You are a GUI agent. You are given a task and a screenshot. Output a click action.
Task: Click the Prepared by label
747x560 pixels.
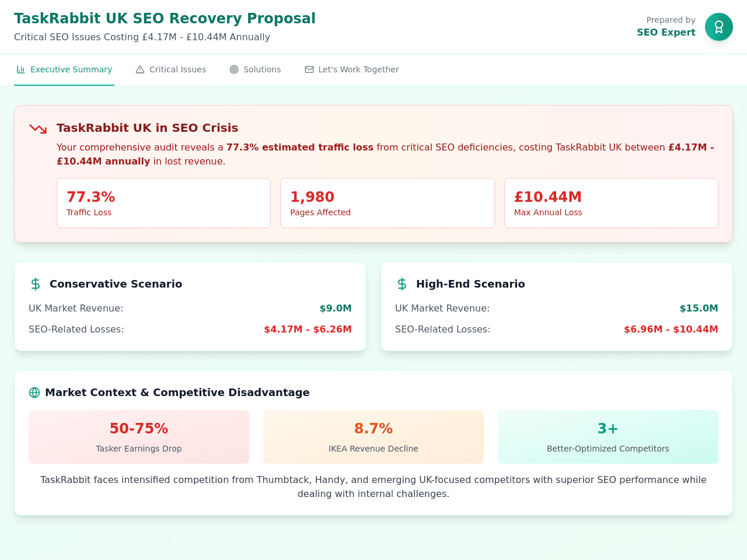[x=671, y=20]
